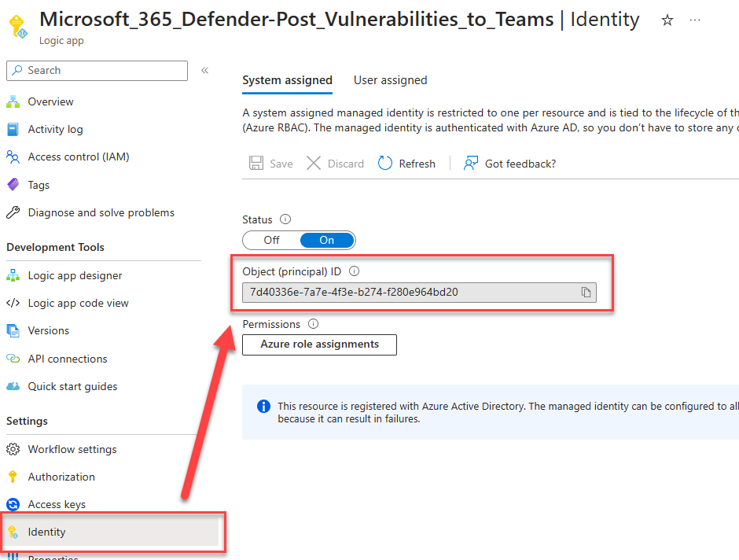Select the System assigned tab
The width and height of the screenshot is (739, 560).
coord(287,80)
